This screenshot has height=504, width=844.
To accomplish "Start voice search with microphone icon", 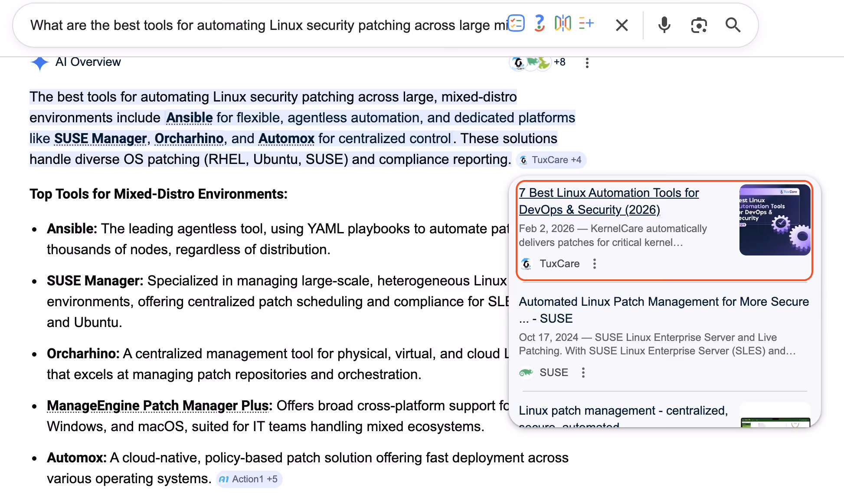I will pyautogui.click(x=664, y=25).
